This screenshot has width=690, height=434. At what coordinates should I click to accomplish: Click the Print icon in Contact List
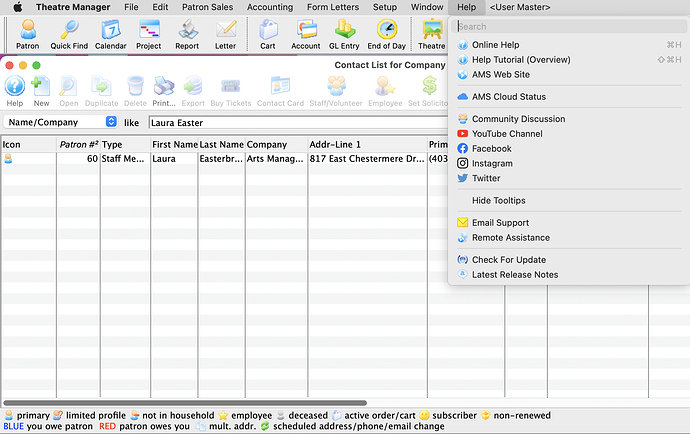pos(164,91)
